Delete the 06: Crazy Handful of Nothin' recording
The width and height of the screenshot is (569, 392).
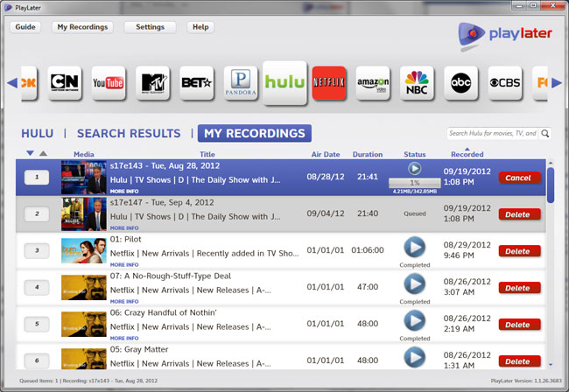pyautogui.click(x=519, y=325)
